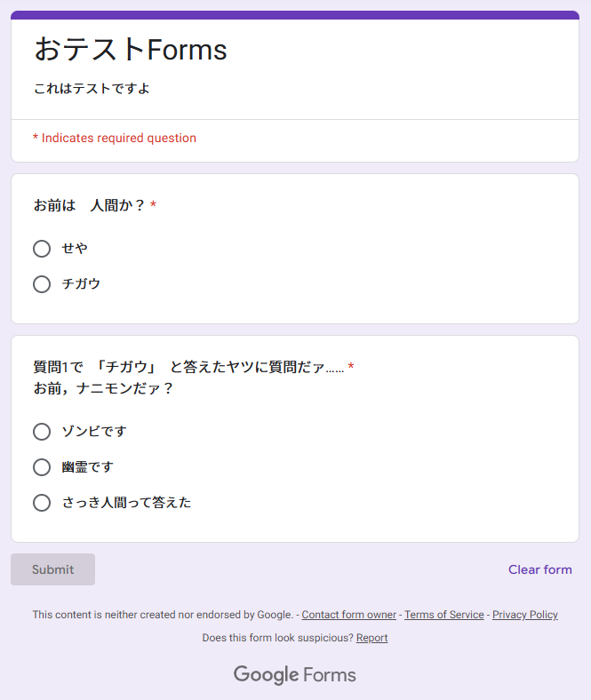Select the ゾンビです radio button
The width and height of the screenshot is (591, 700).
coord(42,432)
